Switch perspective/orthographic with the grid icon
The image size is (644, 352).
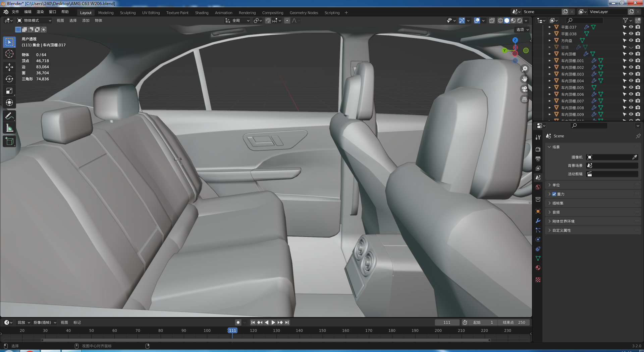click(525, 99)
